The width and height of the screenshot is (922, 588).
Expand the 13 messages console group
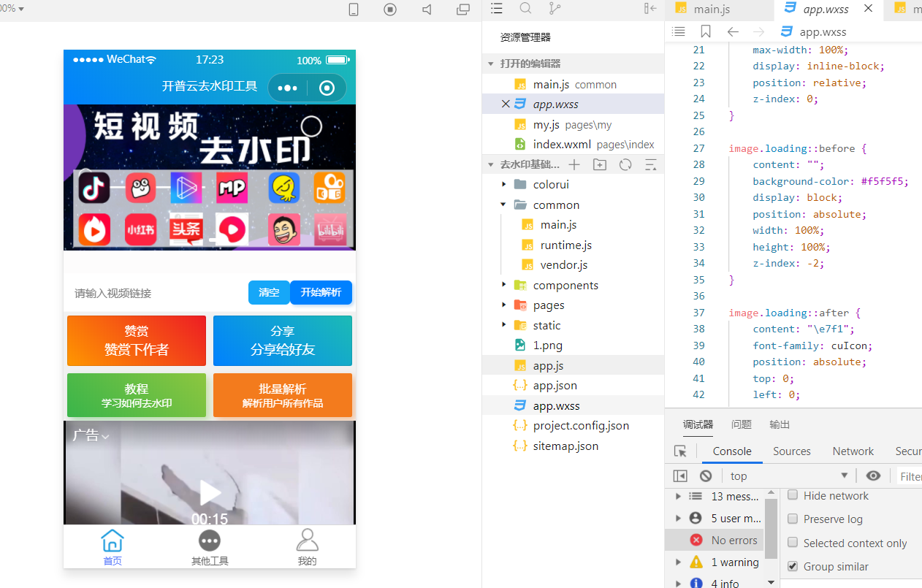pyautogui.click(x=679, y=496)
